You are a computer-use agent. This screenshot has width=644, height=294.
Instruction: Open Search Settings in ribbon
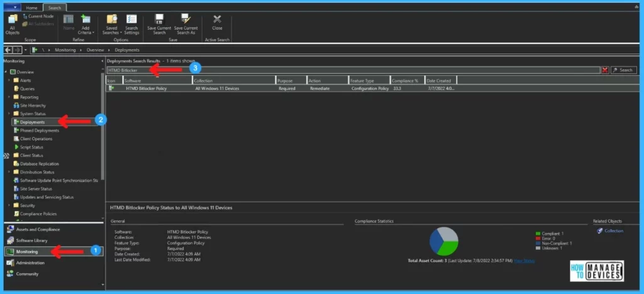131,25
